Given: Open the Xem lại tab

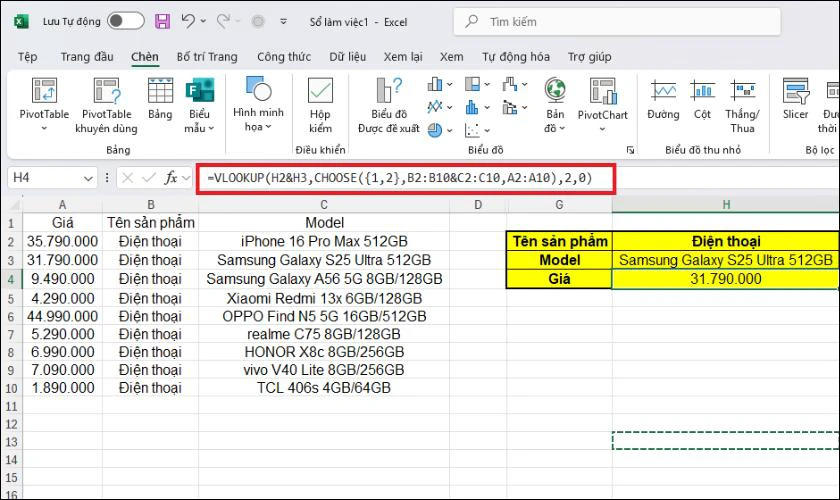Looking at the screenshot, I should coord(403,57).
